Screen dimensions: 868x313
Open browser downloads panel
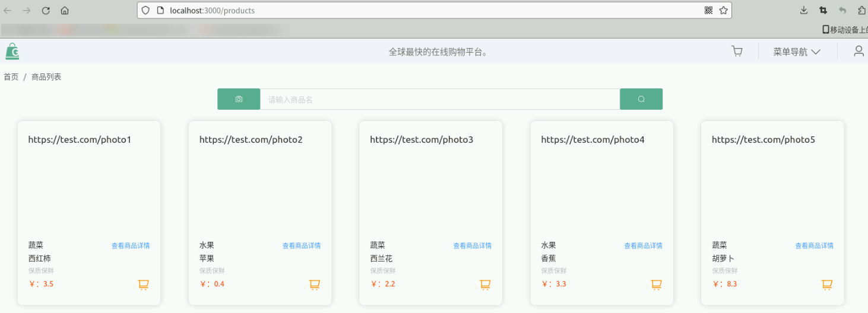click(804, 10)
